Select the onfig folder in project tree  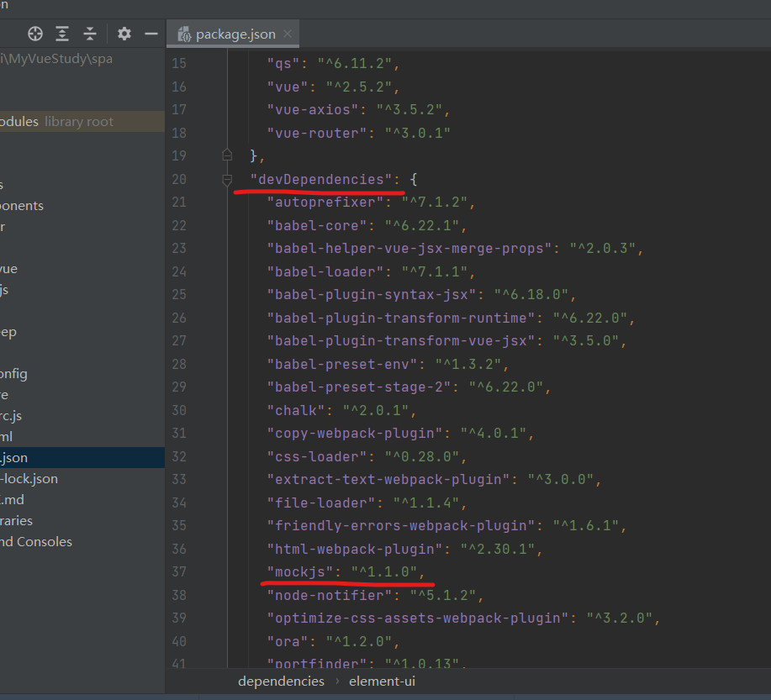(13, 374)
